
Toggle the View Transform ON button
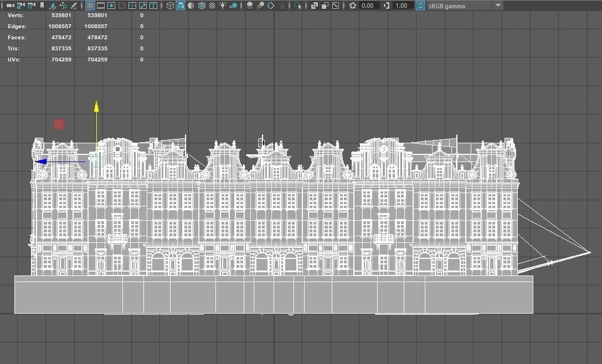click(420, 6)
